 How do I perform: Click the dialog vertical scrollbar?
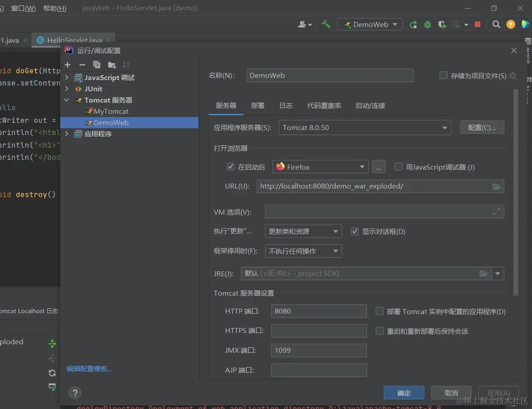pyautogui.click(x=516, y=192)
